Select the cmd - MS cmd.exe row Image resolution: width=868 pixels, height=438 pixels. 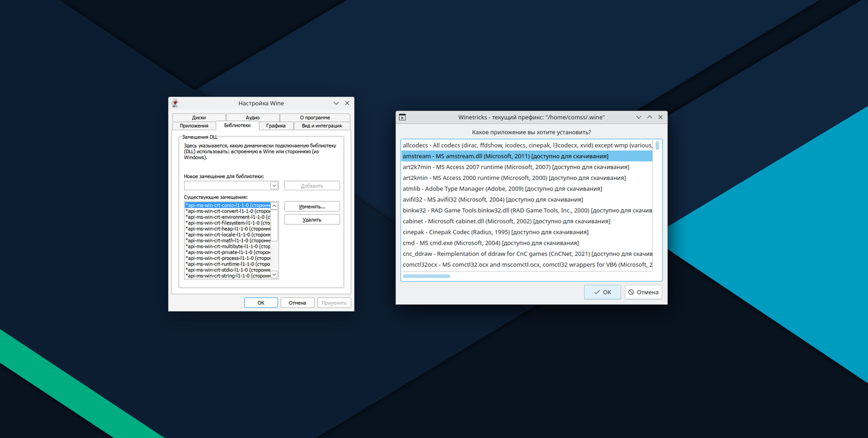click(527, 243)
